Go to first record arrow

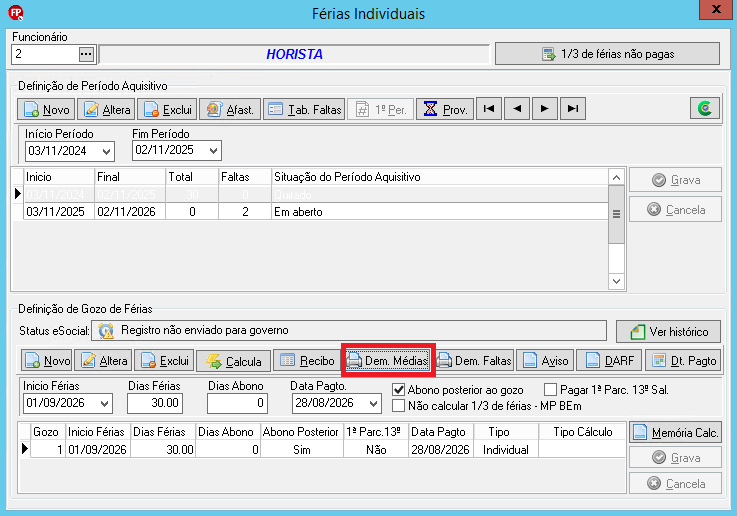489,109
